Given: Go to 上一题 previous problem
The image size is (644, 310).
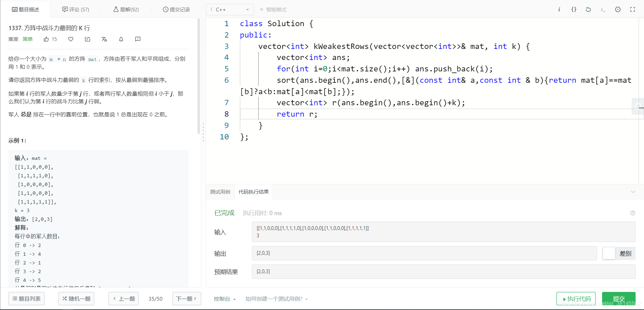Looking at the screenshot, I should pos(124,299).
